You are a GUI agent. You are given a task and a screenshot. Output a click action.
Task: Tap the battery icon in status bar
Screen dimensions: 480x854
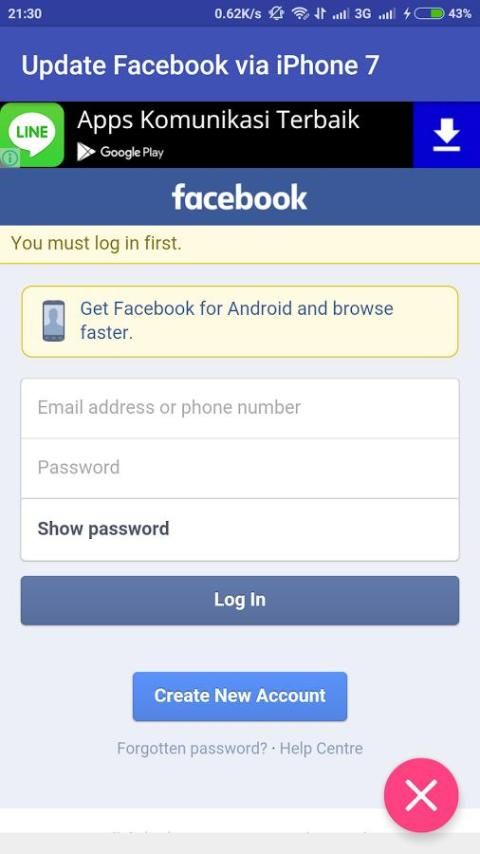430,14
